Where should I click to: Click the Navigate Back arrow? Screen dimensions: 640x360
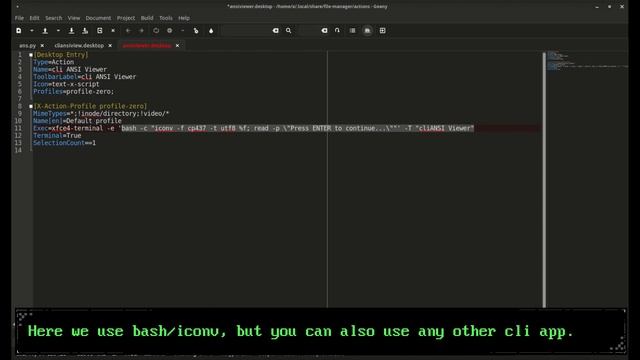coord(128,31)
